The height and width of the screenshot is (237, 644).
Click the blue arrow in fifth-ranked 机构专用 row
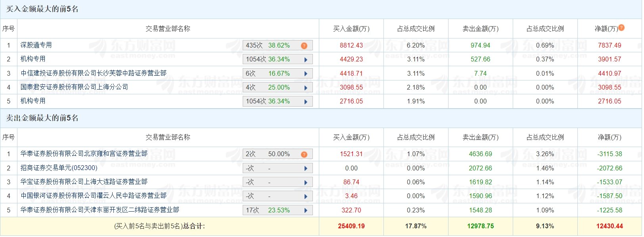[x=306, y=101]
